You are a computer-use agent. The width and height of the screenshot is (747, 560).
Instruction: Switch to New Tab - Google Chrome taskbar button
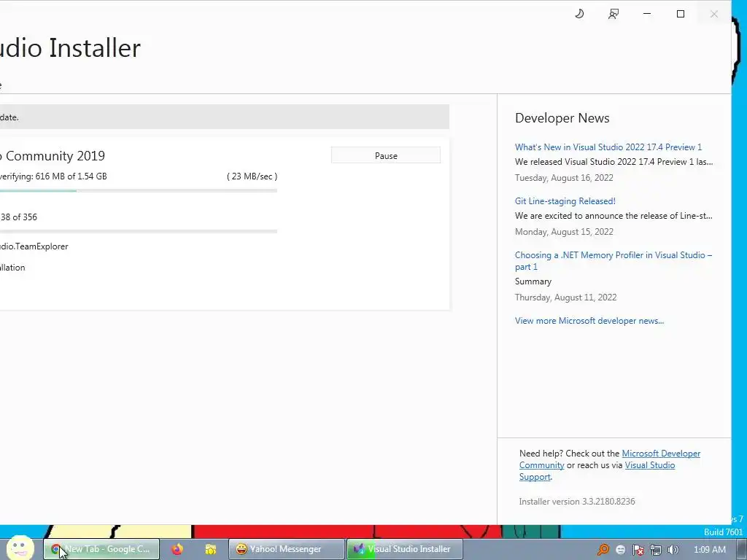tap(101, 549)
